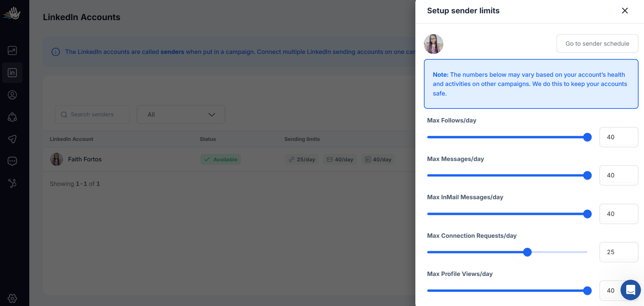Click the sender avatar in limits panel

point(433,44)
